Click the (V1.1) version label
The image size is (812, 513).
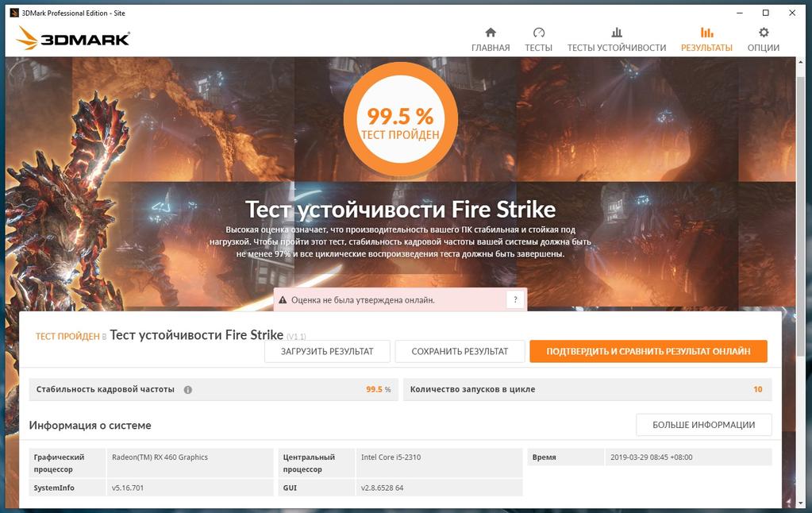click(296, 337)
